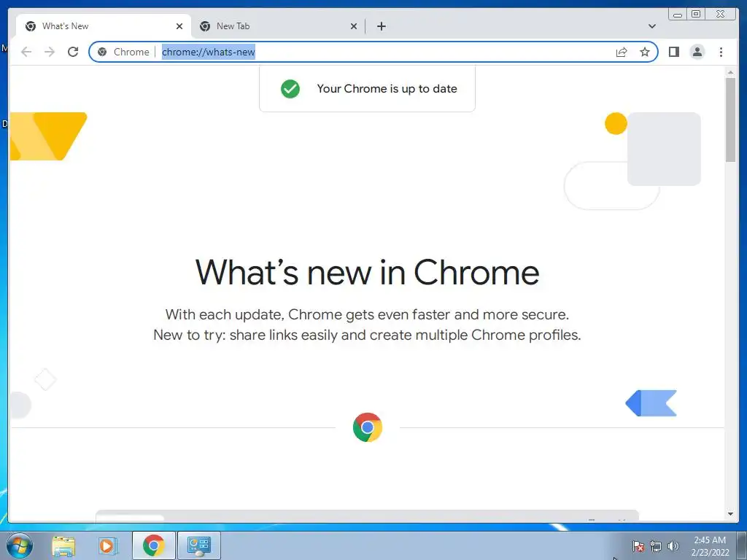
Task: Open File Explorer from taskbar
Action: [63, 545]
